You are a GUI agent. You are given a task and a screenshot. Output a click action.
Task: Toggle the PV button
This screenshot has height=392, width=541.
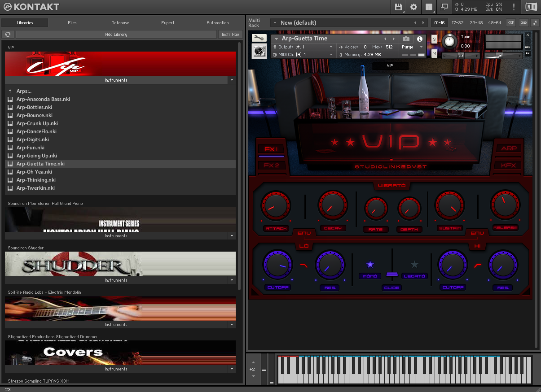point(528,53)
